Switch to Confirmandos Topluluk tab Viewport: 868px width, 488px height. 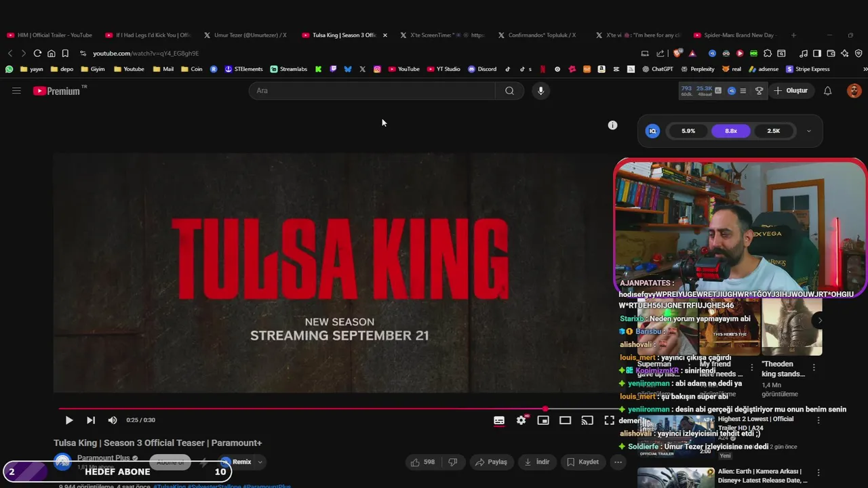pyautogui.click(x=540, y=35)
